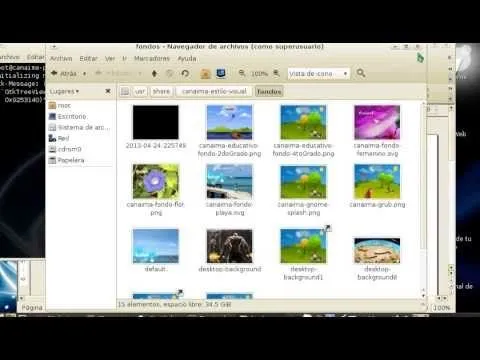Click the Atrás back arrow button
This screenshot has width=480, height=360.
(64, 73)
